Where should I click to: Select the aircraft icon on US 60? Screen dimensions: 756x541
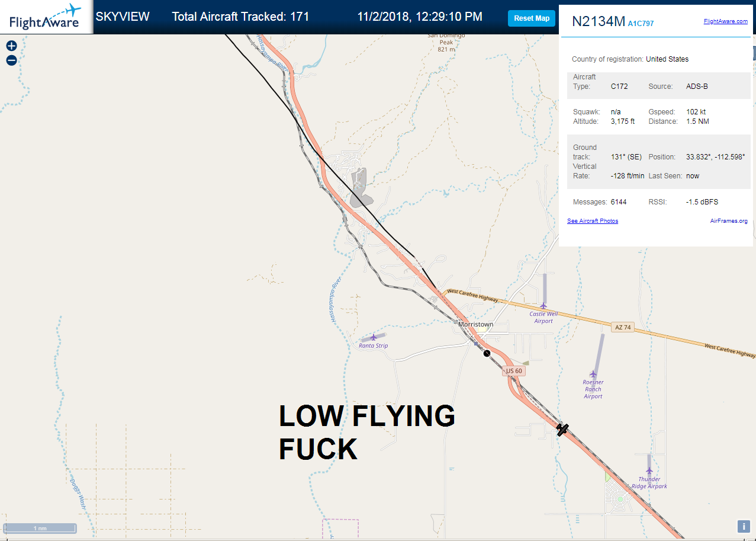[x=562, y=428]
